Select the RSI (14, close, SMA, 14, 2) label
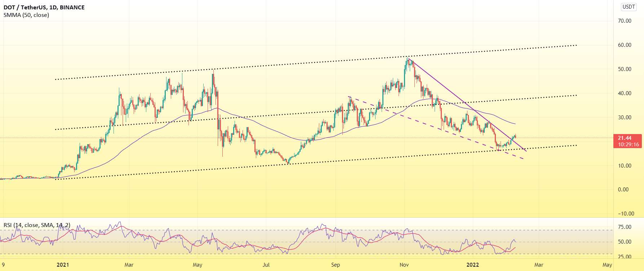This screenshot has width=644, height=271. [37, 225]
